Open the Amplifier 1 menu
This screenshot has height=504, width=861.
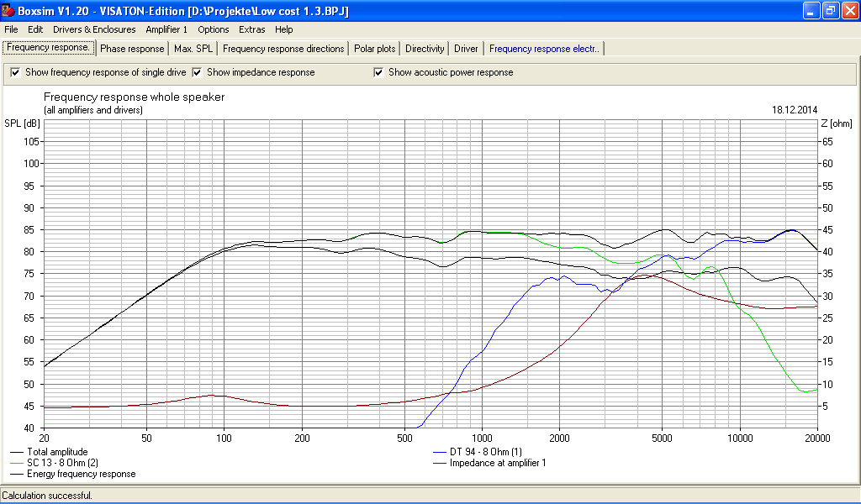[x=166, y=29]
